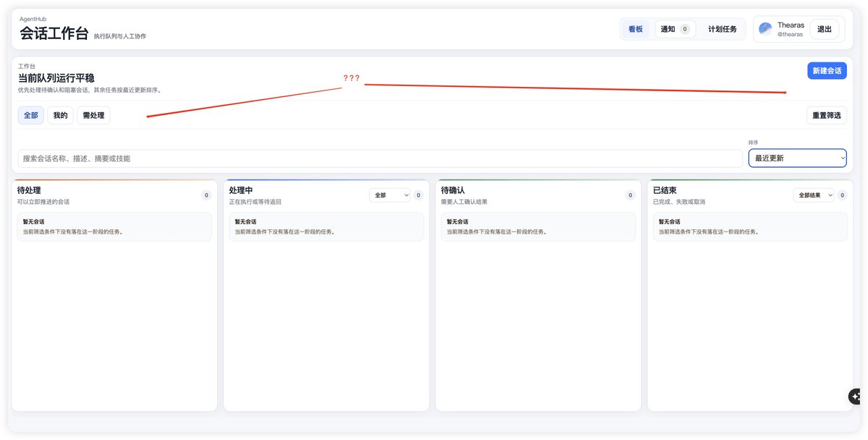This screenshot has width=868, height=440.
Task: Focus the 搜索会话名称 search field
Action: click(x=380, y=158)
